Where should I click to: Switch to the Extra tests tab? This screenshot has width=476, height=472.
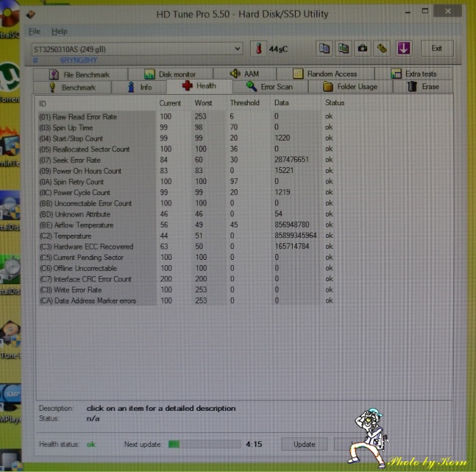(x=413, y=74)
